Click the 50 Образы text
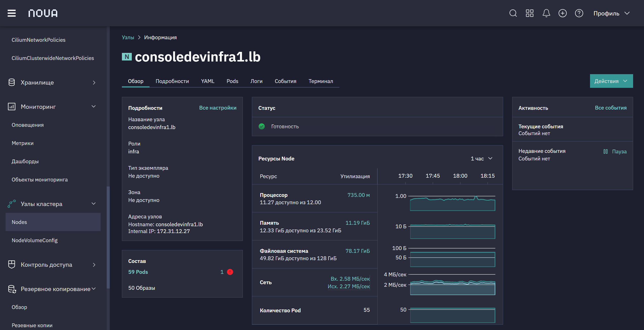Screen dimensions: 644x330 pos(142,288)
